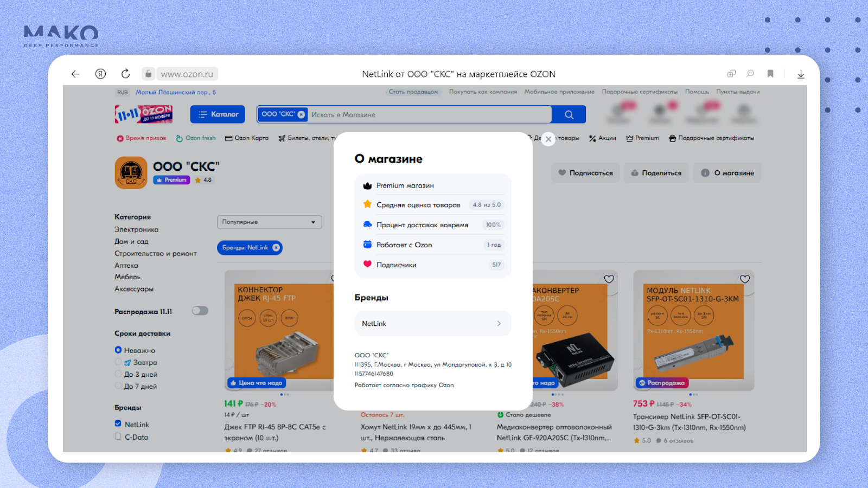The image size is (868, 488).
Task: Click the search magnifier button
Action: 569,114
